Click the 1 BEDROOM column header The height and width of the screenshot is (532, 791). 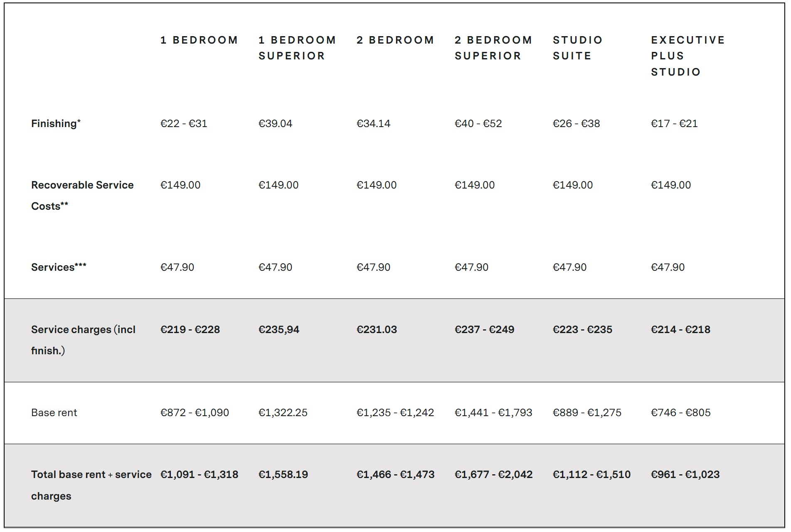[x=199, y=40]
